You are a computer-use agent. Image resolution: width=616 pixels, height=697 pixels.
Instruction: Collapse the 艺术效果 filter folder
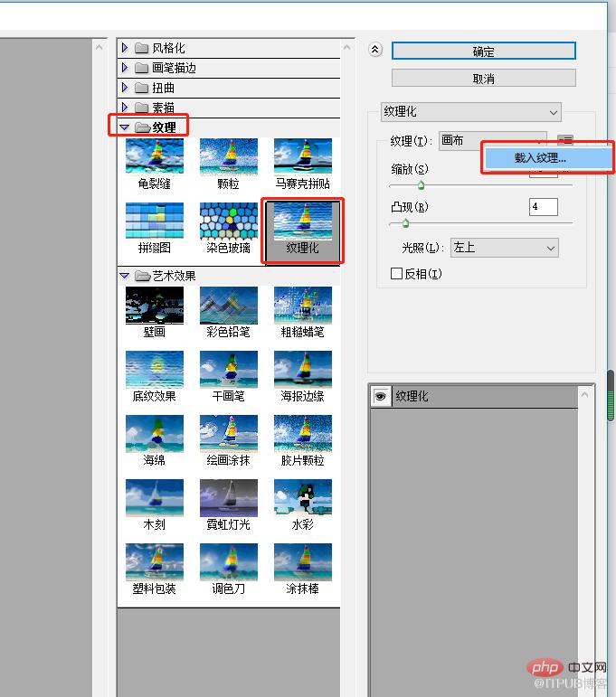tap(125, 276)
